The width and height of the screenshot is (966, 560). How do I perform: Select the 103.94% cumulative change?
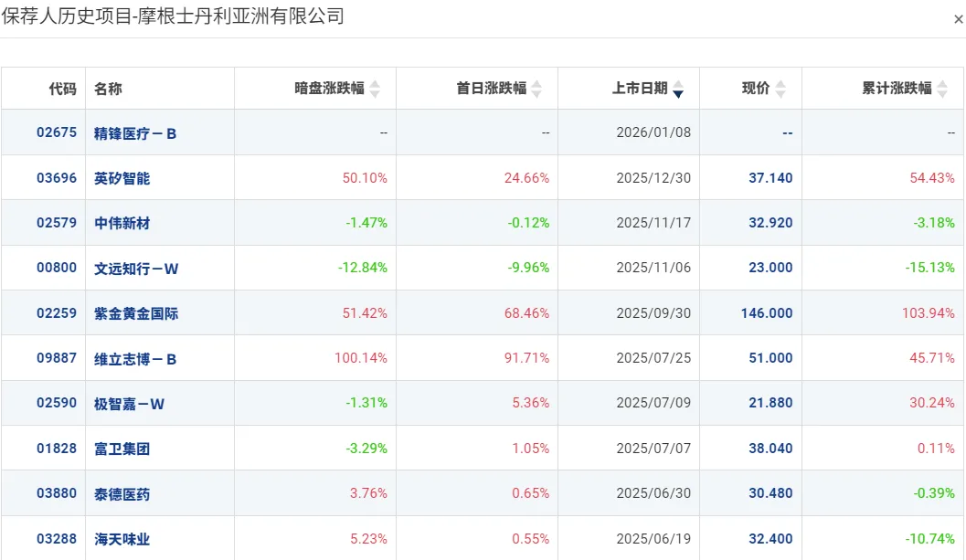point(929,313)
